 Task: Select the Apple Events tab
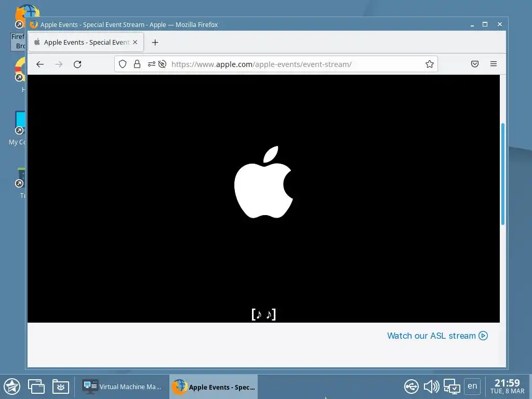pos(86,42)
